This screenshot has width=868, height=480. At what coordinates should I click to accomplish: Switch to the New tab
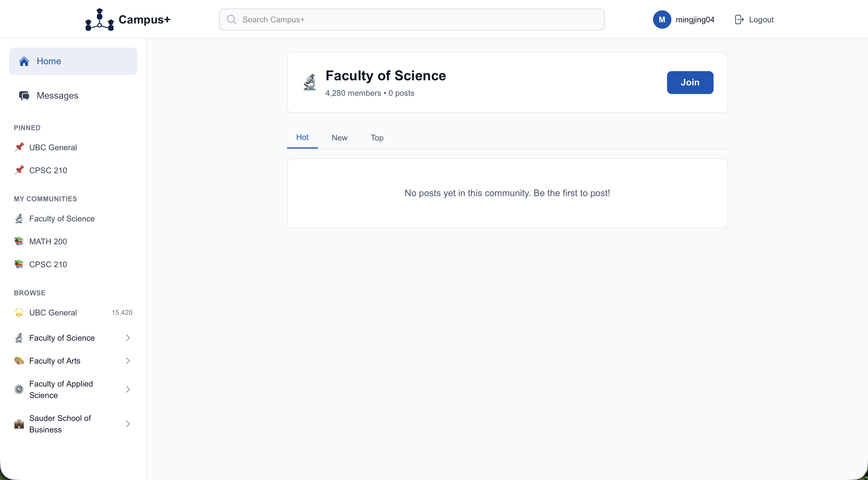coord(339,138)
